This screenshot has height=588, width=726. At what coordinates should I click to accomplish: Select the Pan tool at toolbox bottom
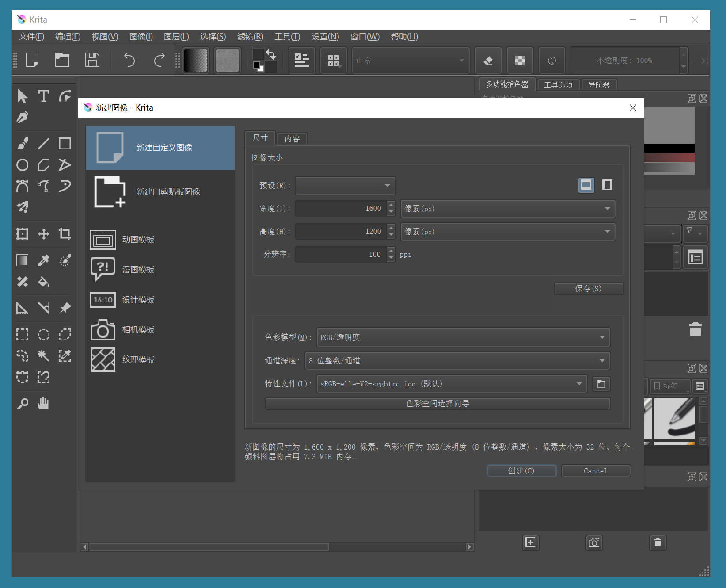point(43,403)
